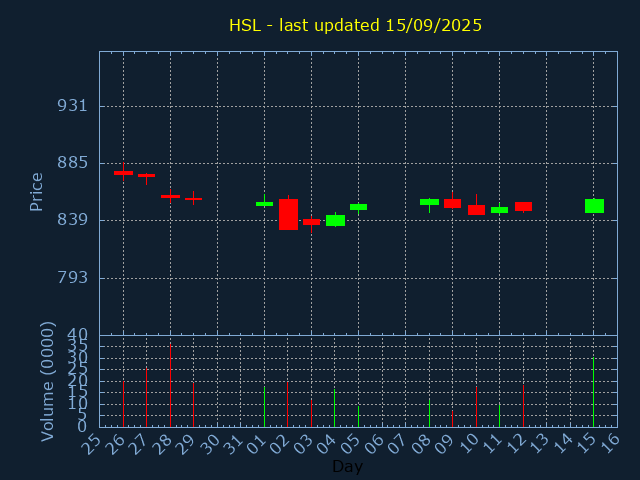Click the green volume bar for day 05
Viewport: 640px width, 480px height.
click(x=358, y=416)
